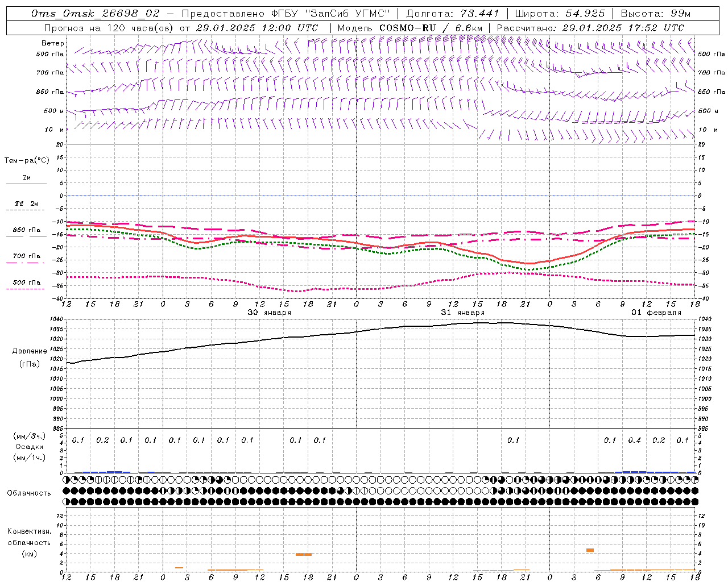This screenshot has height=582, width=728.
Task: Select the (мм/1ч.) precipitation unit label
Action: 29,458
